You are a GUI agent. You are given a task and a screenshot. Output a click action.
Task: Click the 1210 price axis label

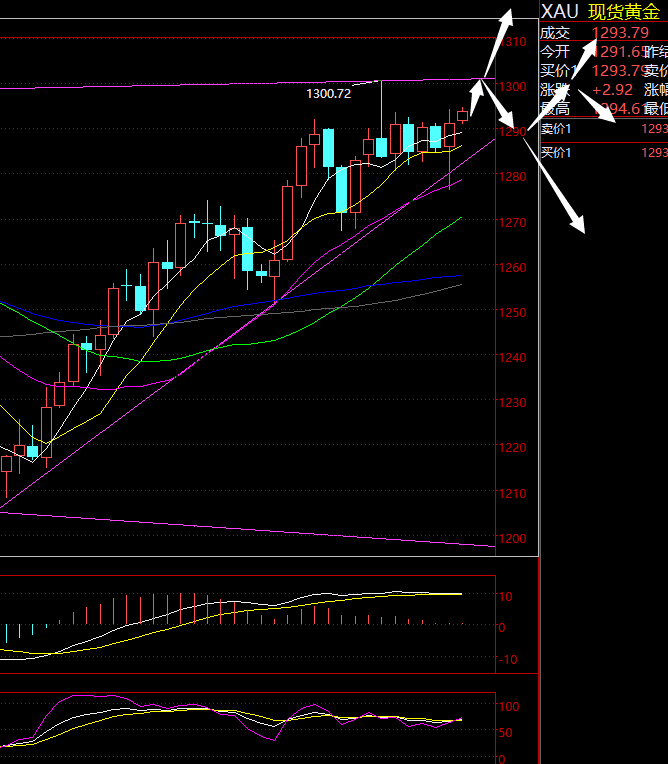click(x=513, y=494)
